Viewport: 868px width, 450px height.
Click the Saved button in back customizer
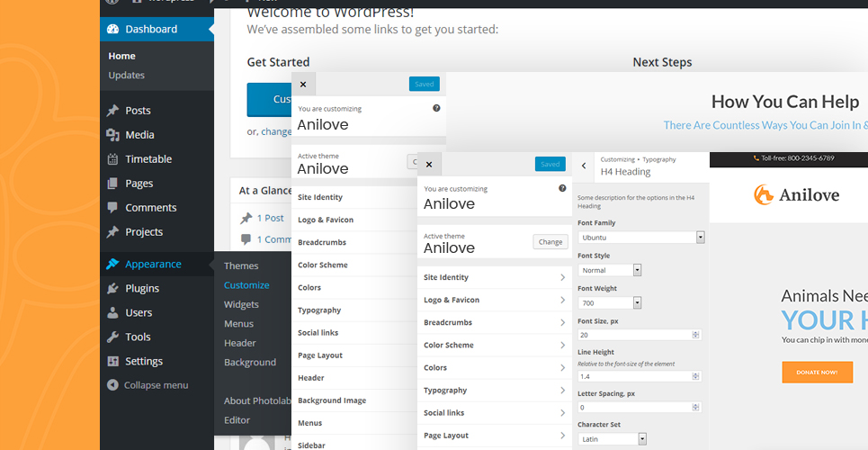click(424, 85)
